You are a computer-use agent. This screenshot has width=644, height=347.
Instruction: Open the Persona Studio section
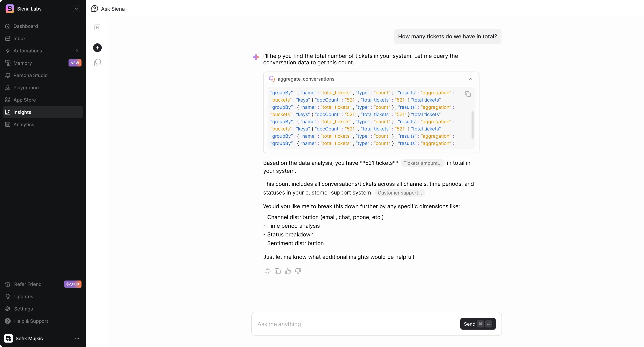click(31, 75)
